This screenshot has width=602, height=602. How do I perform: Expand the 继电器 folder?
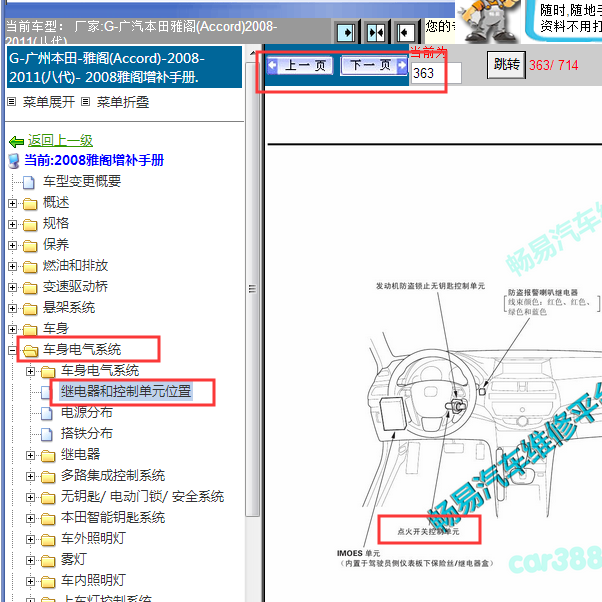coord(30,455)
